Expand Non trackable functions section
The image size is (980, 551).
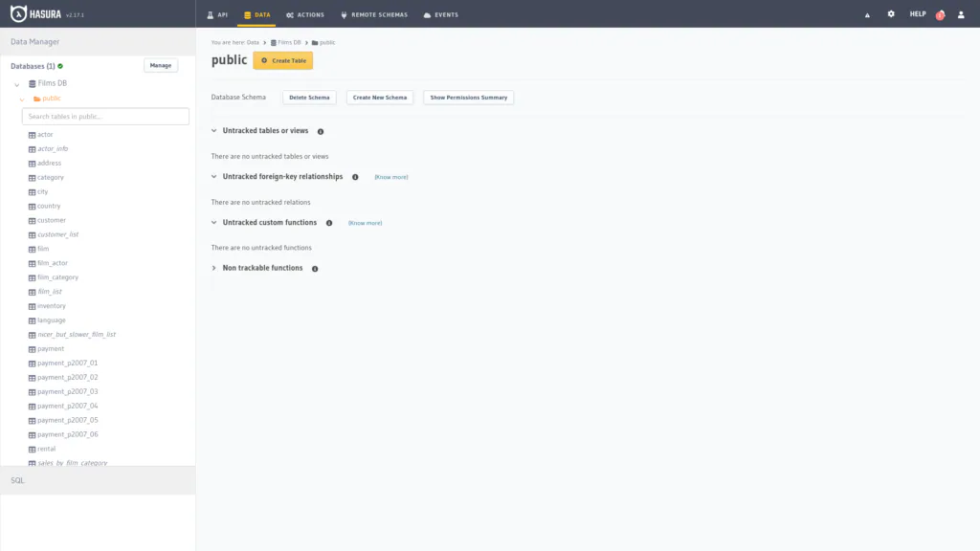point(213,268)
